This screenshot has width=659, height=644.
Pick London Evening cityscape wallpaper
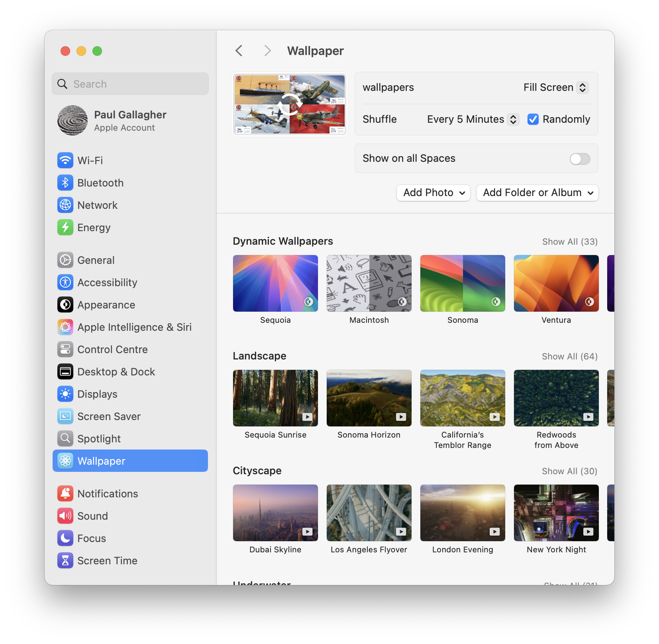click(x=463, y=513)
